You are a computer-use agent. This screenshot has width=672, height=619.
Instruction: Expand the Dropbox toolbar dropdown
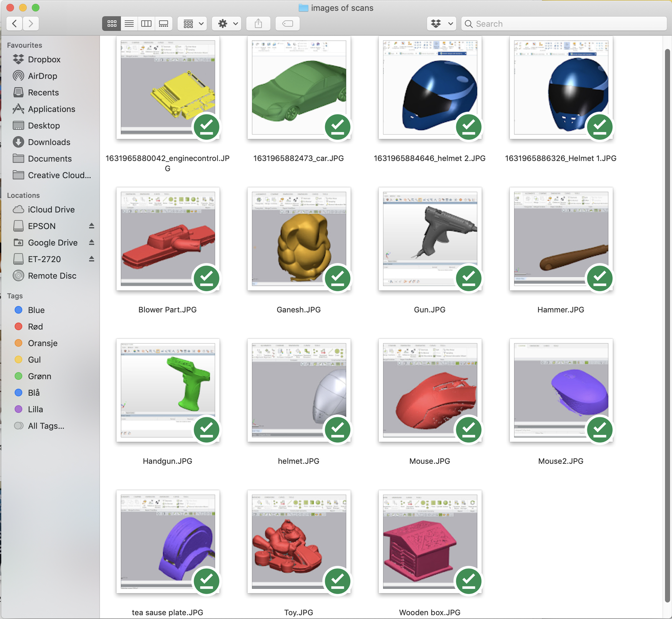(441, 23)
